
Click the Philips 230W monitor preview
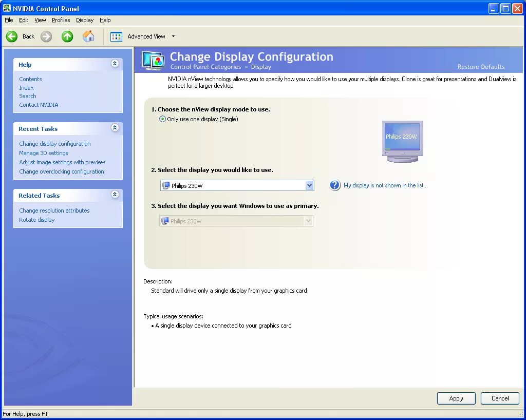click(x=402, y=141)
